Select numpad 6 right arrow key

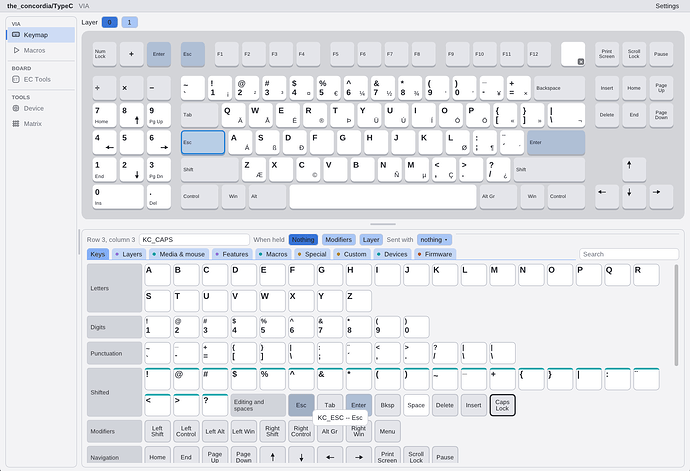click(158, 142)
